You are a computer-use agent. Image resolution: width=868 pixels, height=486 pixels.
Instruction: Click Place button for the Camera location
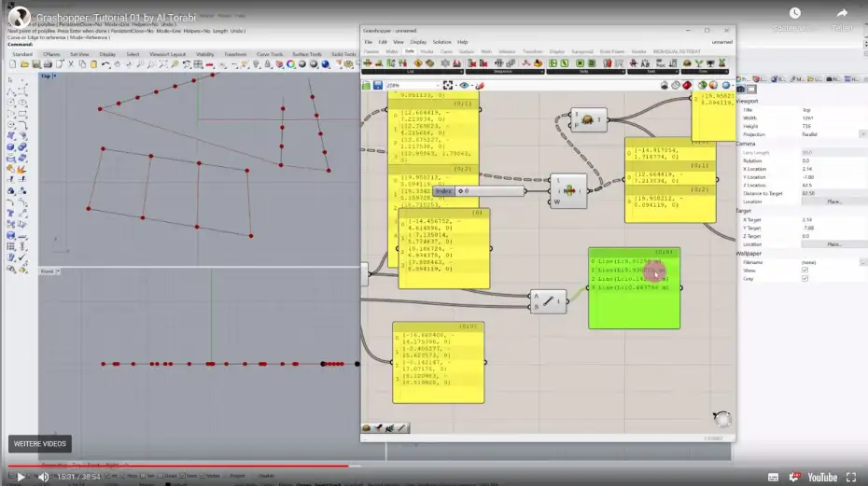pos(834,201)
